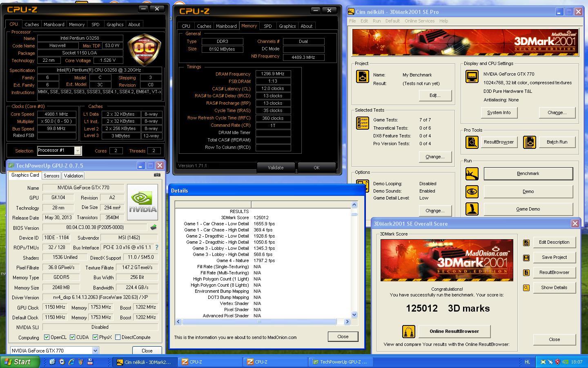Open the GeForce GTX 770 card dropdown

pos(95,350)
